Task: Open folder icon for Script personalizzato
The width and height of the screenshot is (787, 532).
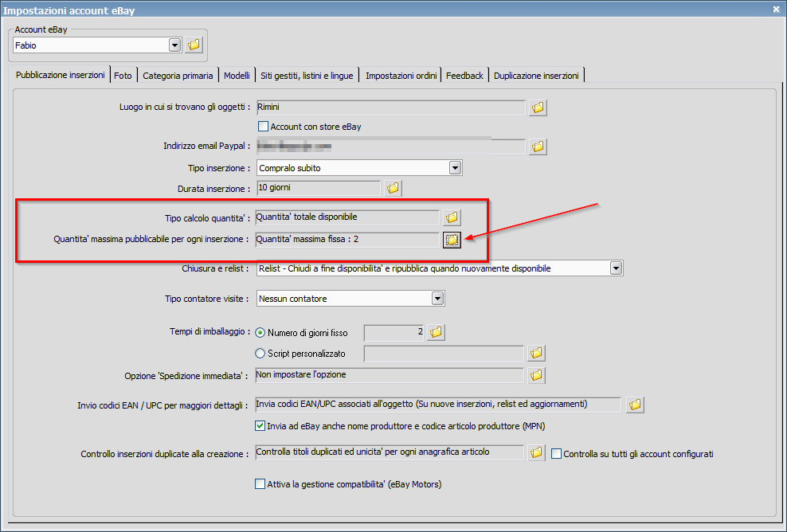Action: (x=536, y=354)
